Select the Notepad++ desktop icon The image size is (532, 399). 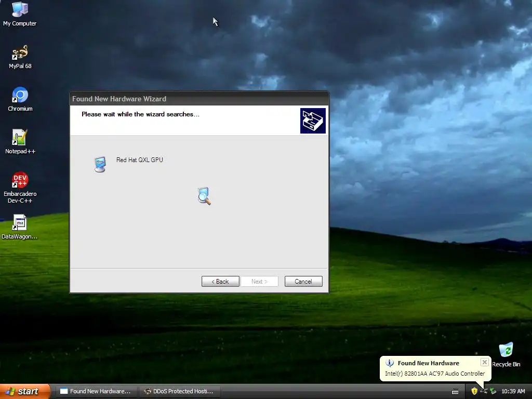coord(20,141)
